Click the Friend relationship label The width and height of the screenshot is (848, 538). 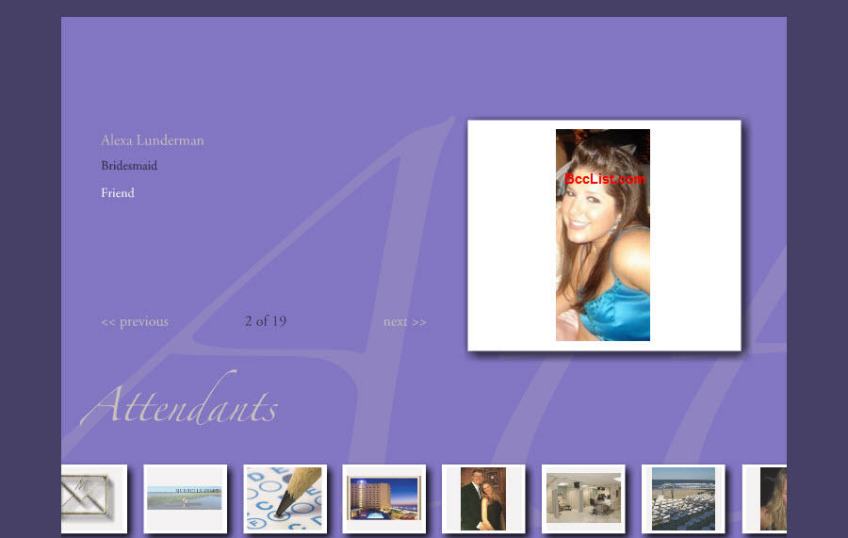click(117, 193)
